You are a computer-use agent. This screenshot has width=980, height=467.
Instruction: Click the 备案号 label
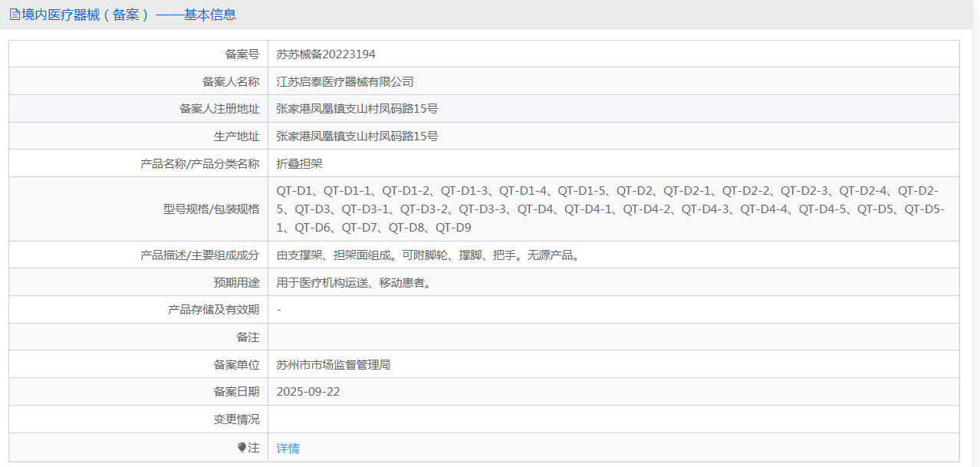tap(242, 54)
